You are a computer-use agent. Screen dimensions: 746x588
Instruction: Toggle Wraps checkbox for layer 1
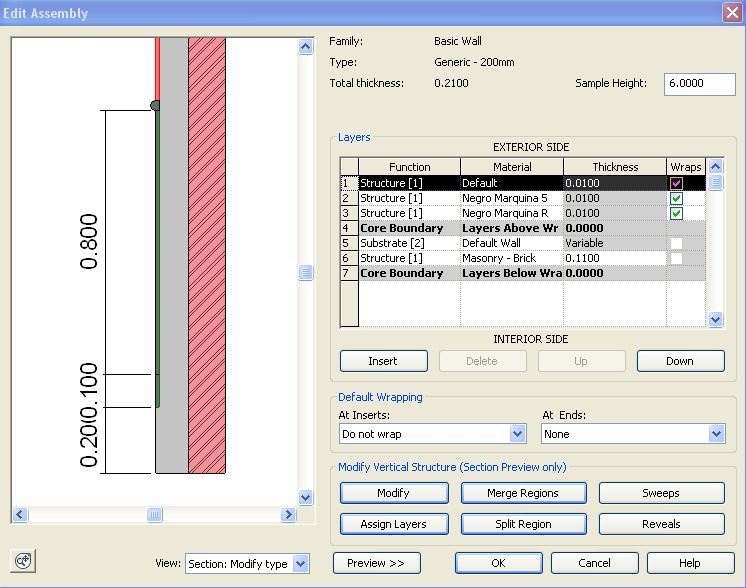point(676,183)
